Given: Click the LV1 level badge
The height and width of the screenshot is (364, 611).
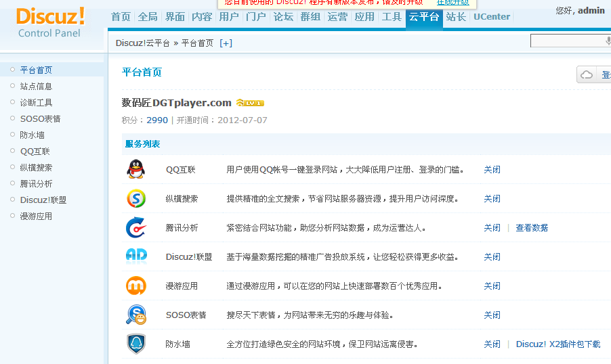Looking at the screenshot, I should click(250, 103).
